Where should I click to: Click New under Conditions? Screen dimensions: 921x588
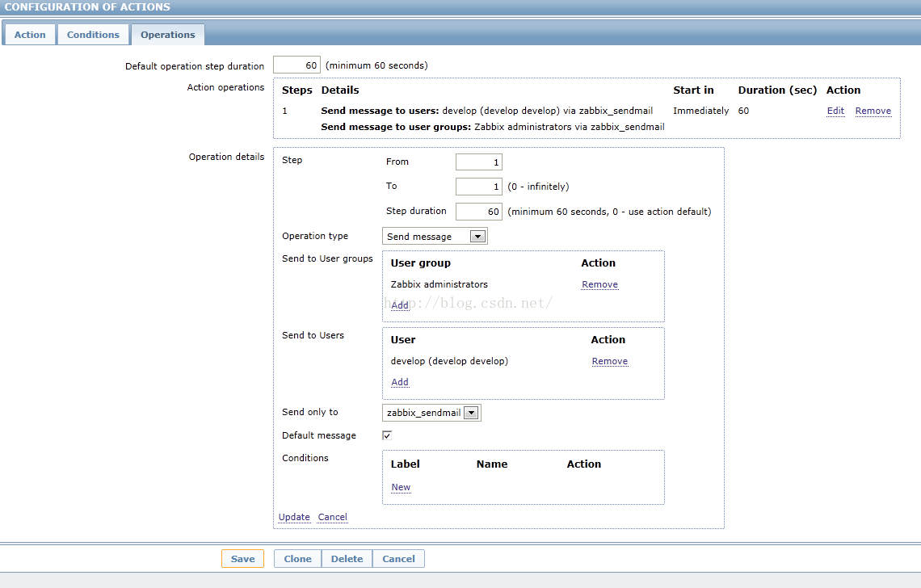402,487
